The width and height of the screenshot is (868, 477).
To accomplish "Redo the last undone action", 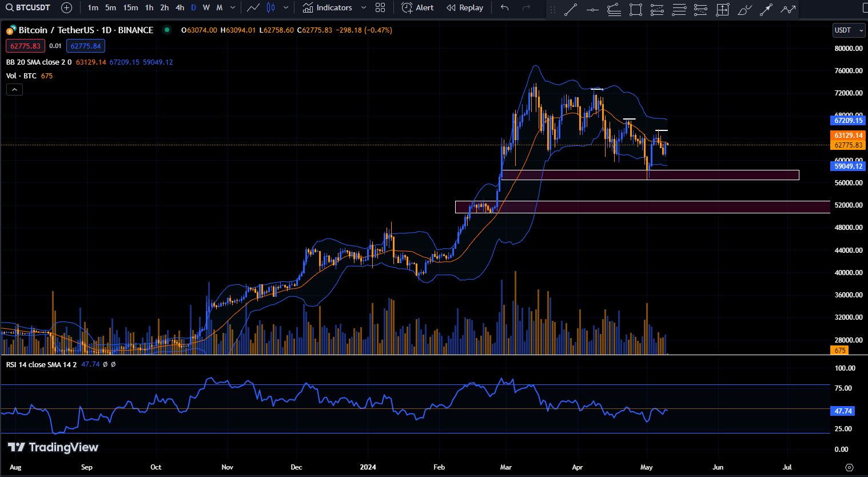I will (526, 7).
